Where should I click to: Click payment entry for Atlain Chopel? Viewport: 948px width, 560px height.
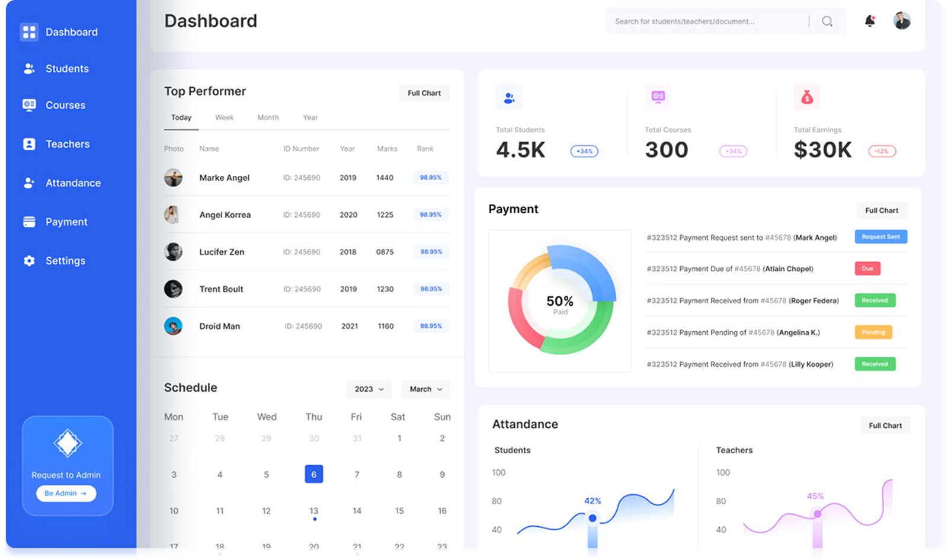click(x=730, y=269)
